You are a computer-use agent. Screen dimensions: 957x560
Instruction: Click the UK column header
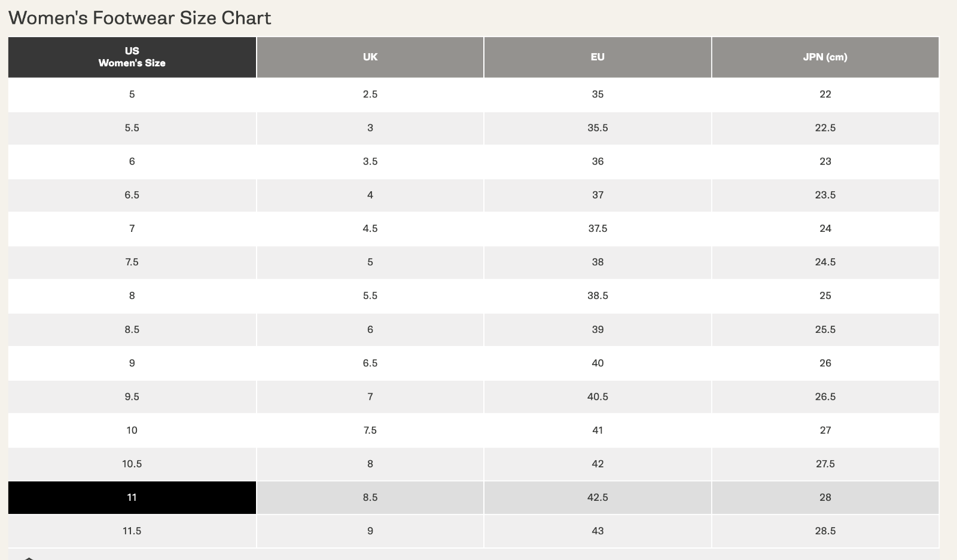click(x=370, y=57)
